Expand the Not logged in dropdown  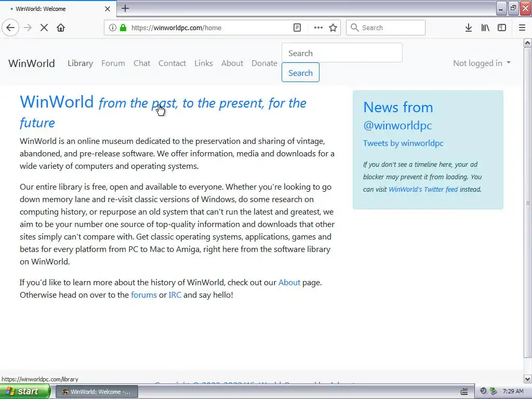click(x=482, y=63)
